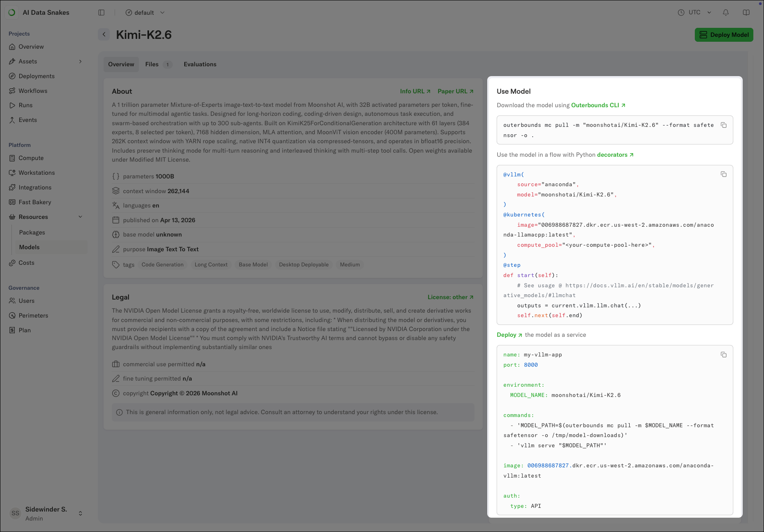Expand the Assets submenu chevron
764x532 pixels.
pos(80,61)
